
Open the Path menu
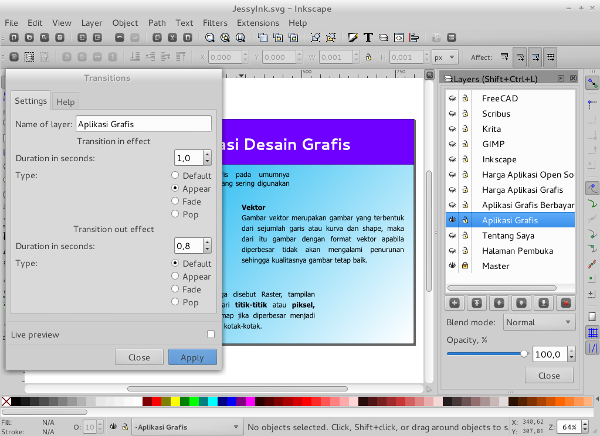pos(157,23)
